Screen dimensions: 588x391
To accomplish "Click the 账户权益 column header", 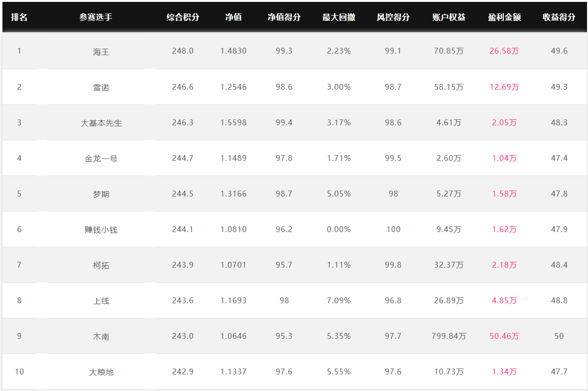I will point(449,17).
